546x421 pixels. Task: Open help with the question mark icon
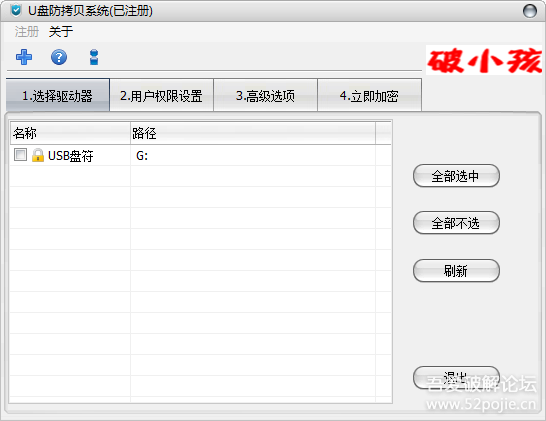(x=59, y=57)
